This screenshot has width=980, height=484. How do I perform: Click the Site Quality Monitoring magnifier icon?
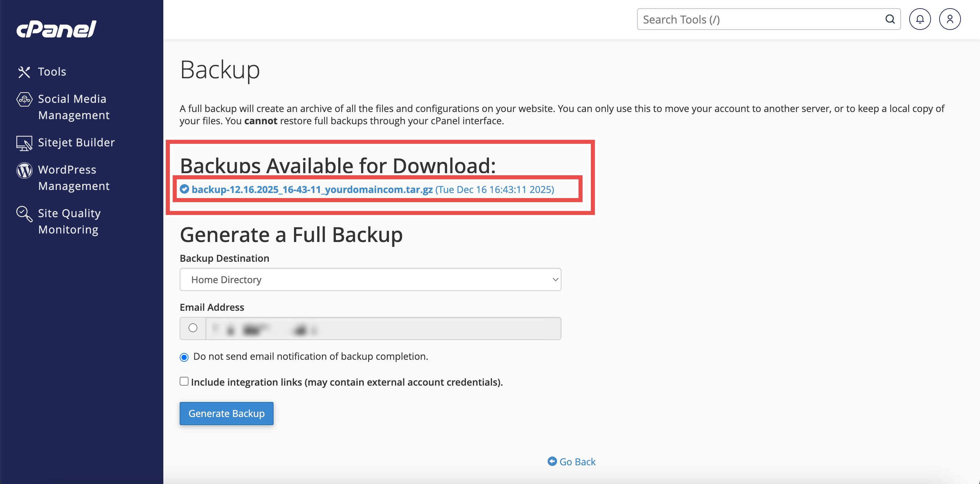[x=24, y=214]
